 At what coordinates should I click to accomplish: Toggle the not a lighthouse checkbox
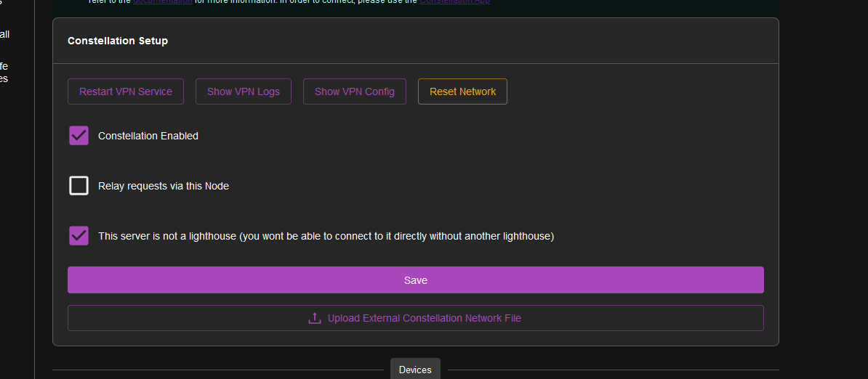point(79,236)
